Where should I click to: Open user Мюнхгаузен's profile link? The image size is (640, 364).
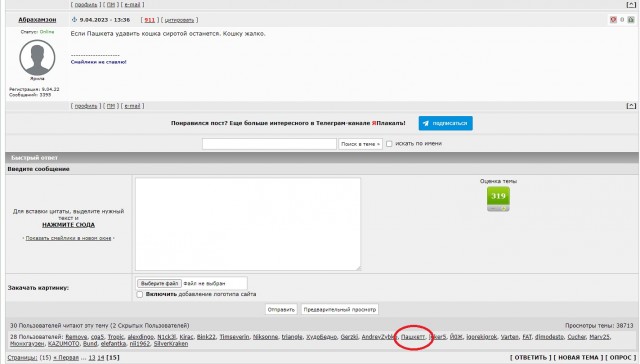pyautogui.click(x=27, y=344)
